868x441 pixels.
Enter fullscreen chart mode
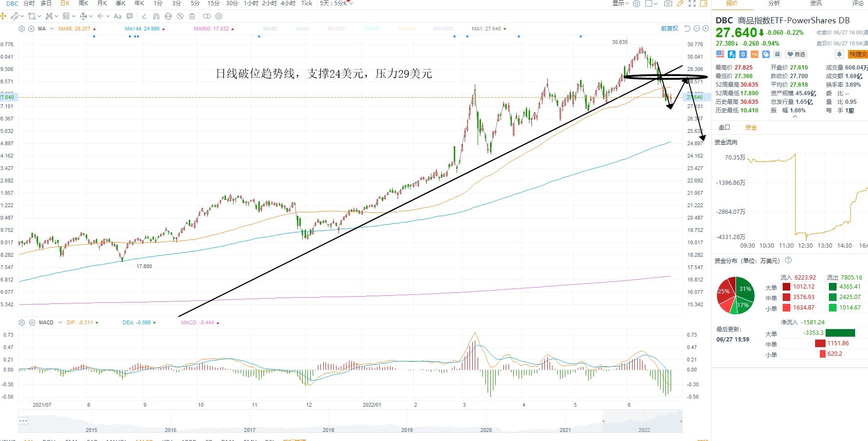click(x=692, y=3)
